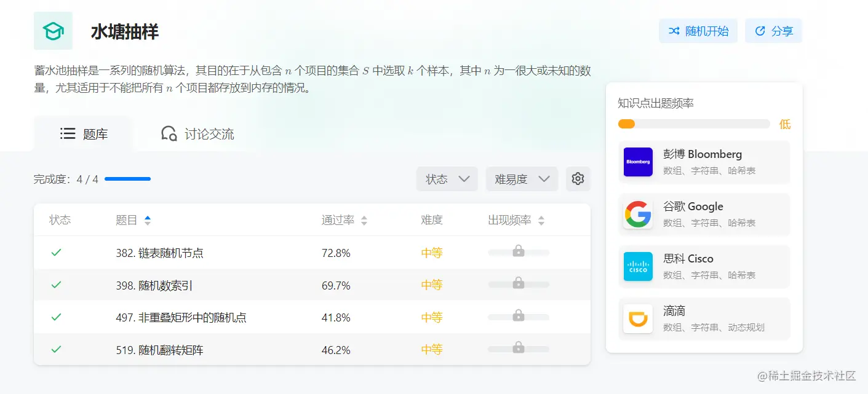Viewport: 868px width, 394px height.
Task: Click the 72.8% pass rate value
Action: point(336,253)
